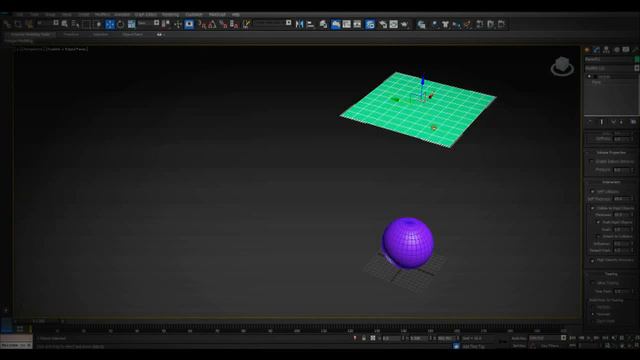Screen dimensions: 640x360
Task: Toggle the Attach to Colliders checkbox
Action: (x=598, y=236)
